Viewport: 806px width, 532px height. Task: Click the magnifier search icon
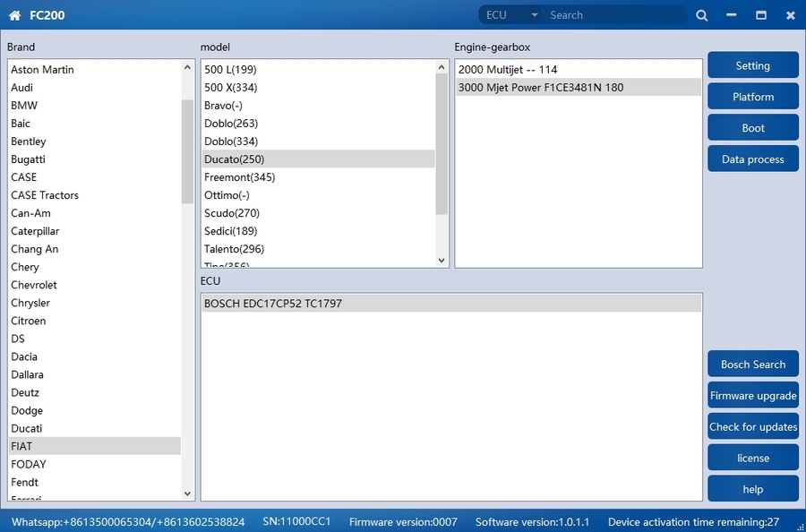[x=702, y=15]
